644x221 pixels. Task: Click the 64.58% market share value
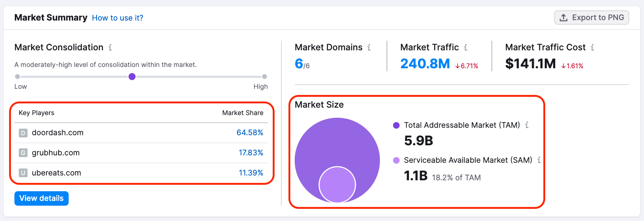point(250,133)
